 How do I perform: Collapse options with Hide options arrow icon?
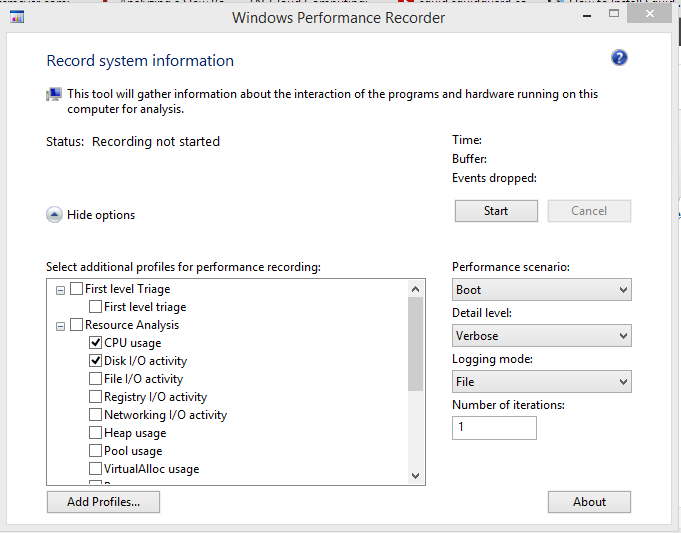click(54, 215)
